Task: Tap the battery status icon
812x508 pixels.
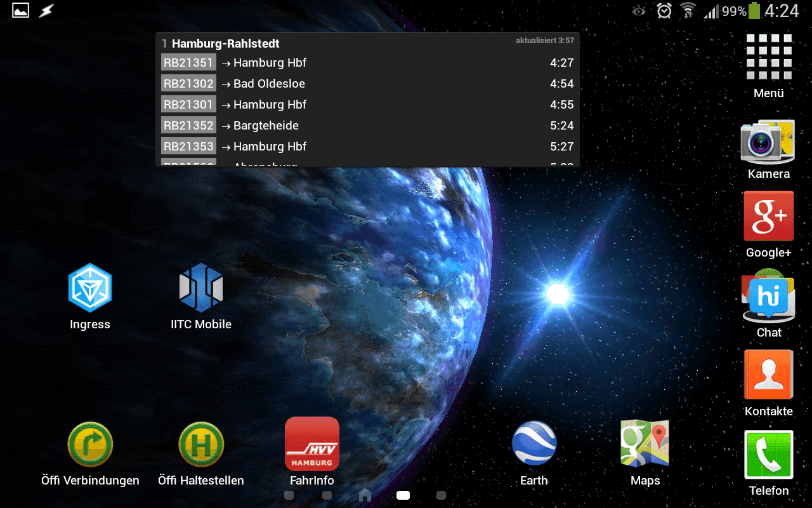Action: click(754, 11)
